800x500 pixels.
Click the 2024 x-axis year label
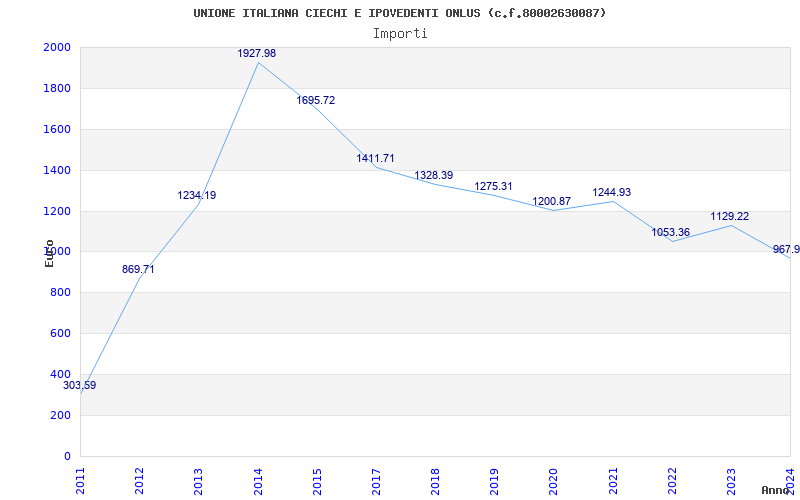click(x=790, y=482)
